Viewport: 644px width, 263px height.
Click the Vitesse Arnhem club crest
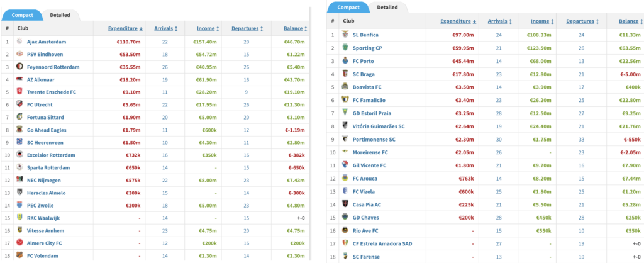[x=19, y=230]
